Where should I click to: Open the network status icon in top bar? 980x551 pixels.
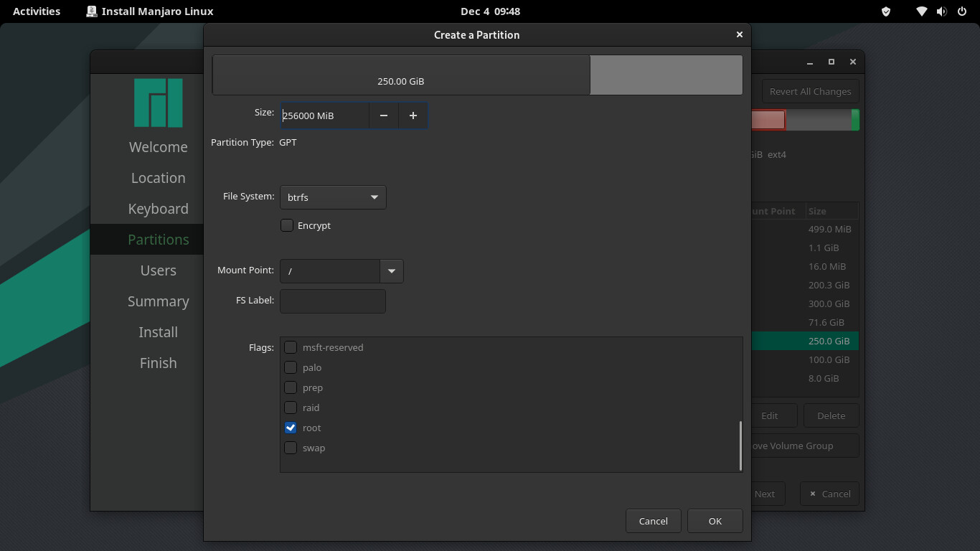(922, 11)
